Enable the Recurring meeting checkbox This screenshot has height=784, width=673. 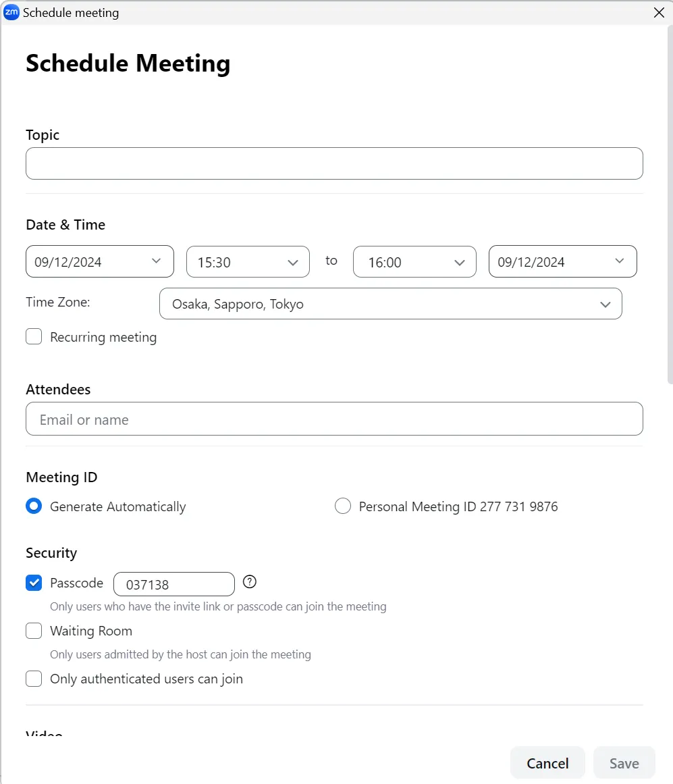(34, 337)
